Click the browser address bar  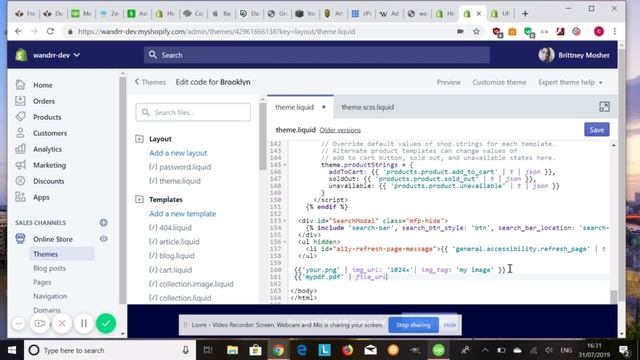click(x=261, y=31)
